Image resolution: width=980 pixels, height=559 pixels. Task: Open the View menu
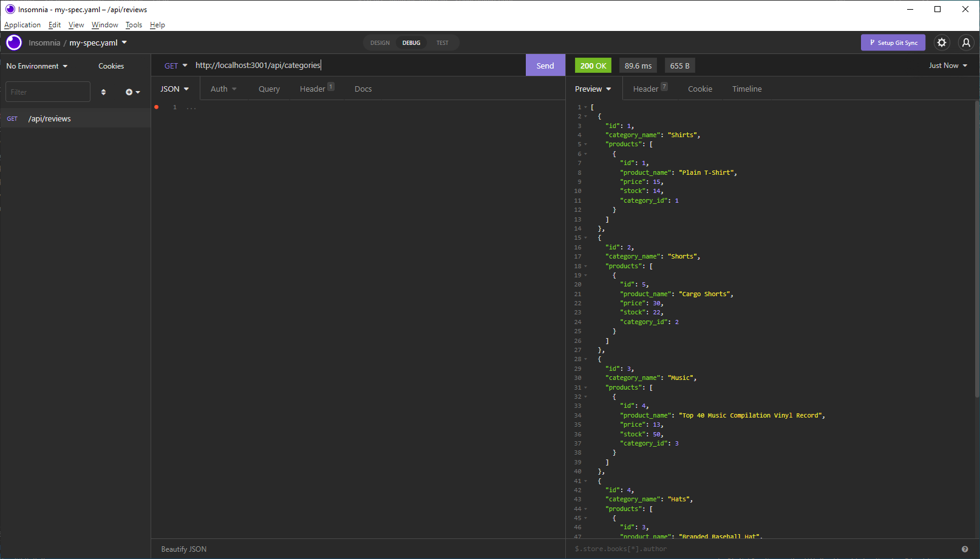76,25
